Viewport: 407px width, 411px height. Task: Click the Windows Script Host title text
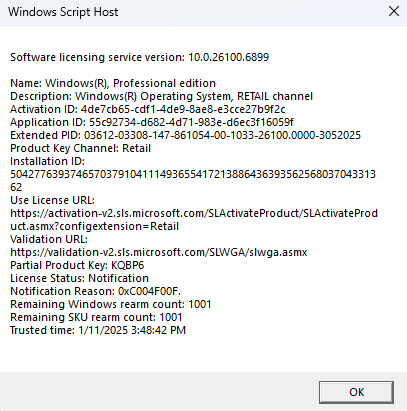tap(63, 12)
